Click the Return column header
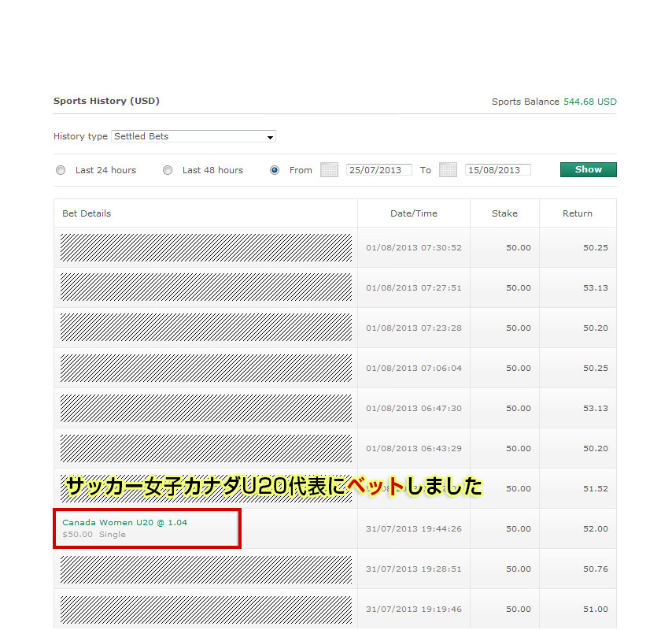Image resolution: width=672 pixels, height=630 pixels. coord(577,213)
